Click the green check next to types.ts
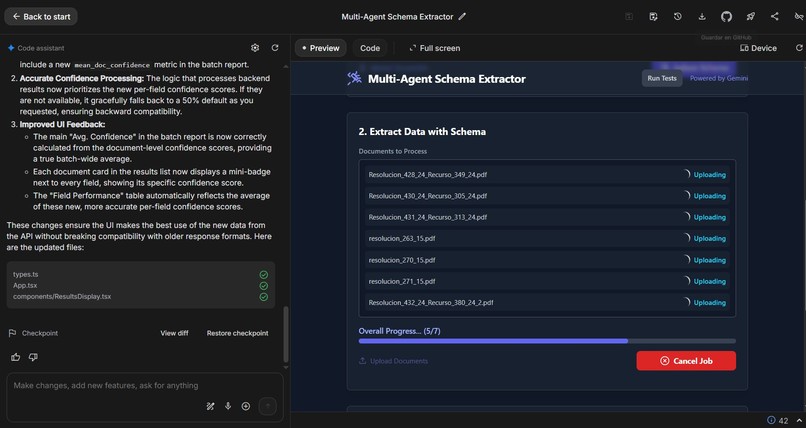The width and height of the screenshot is (806, 428). click(264, 274)
